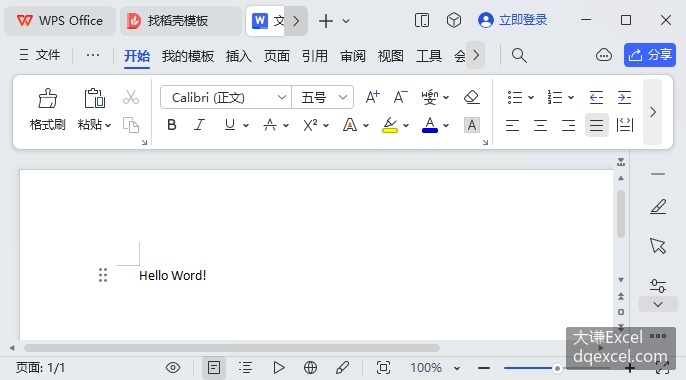
Task: Toggle bold formatting
Action: [x=172, y=125]
